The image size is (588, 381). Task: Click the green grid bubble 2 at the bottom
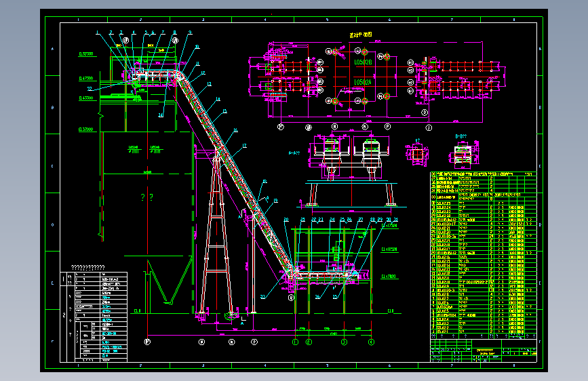(x=309, y=342)
